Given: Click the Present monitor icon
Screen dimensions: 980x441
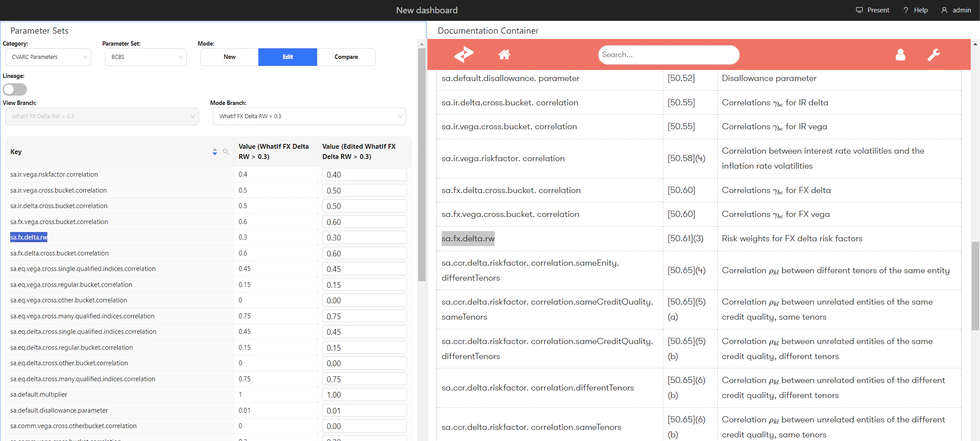Looking at the screenshot, I should [859, 10].
